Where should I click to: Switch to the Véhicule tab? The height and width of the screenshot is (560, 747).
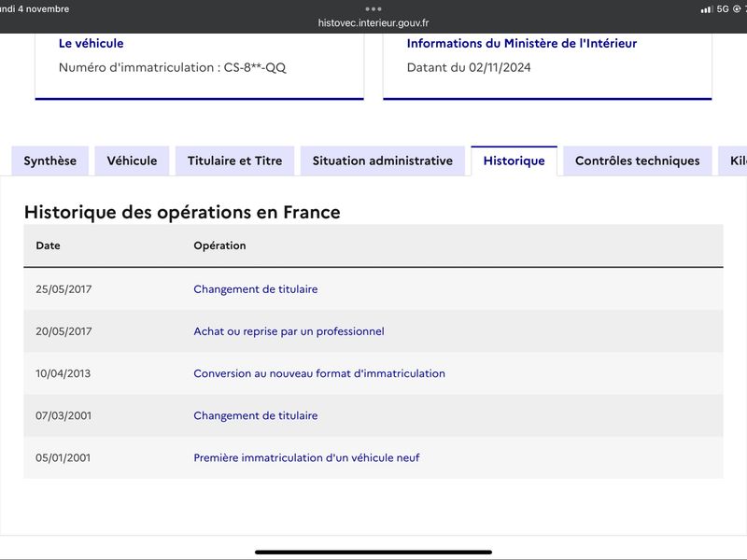click(x=132, y=161)
